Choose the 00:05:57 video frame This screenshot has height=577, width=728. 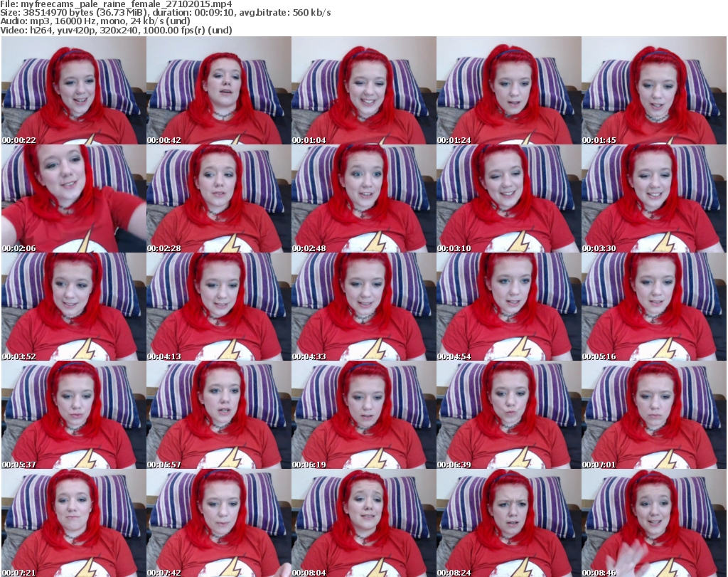click(x=219, y=415)
